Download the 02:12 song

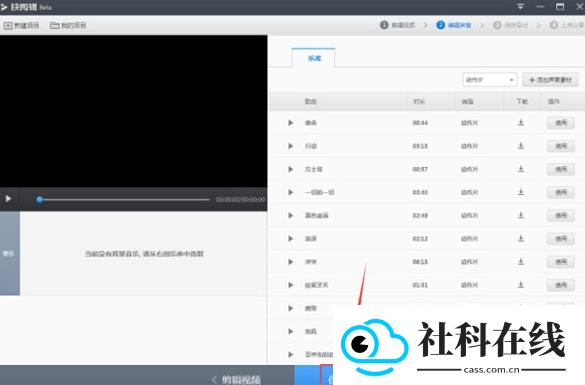pos(521,238)
